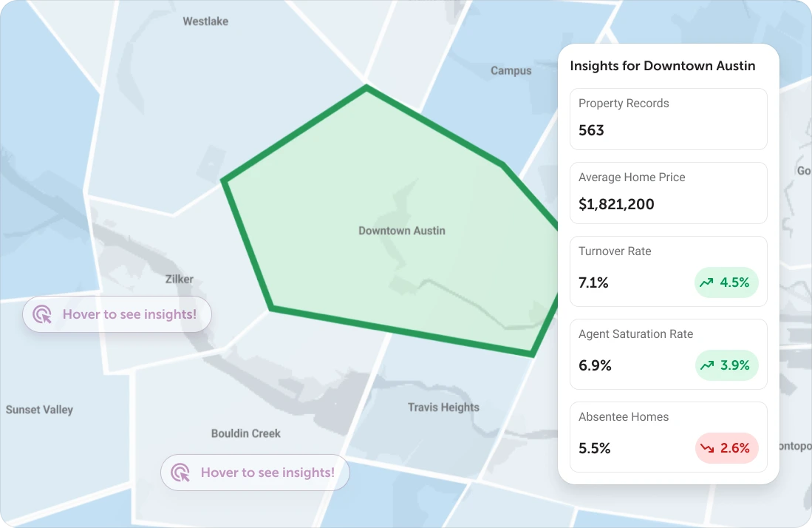This screenshot has width=812, height=528.
Task: Click the Downtown Austin label on the map
Action: pyautogui.click(x=401, y=230)
